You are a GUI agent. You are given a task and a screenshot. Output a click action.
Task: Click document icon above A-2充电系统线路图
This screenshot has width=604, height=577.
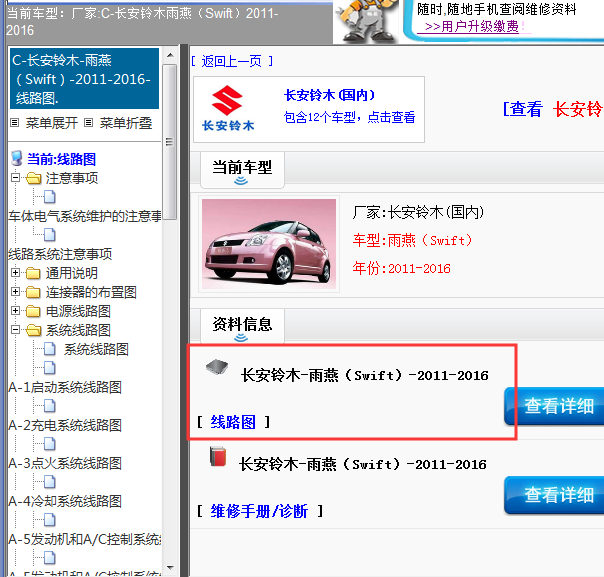pos(50,406)
